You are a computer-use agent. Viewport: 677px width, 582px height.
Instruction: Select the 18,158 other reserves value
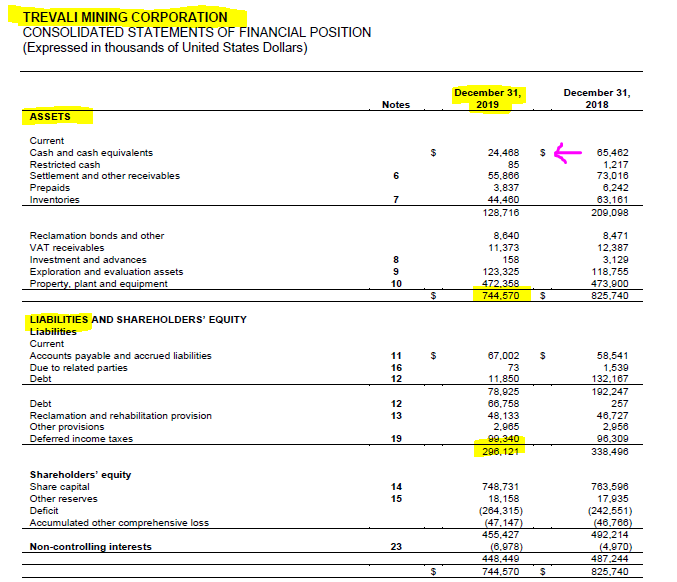coord(503,499)
